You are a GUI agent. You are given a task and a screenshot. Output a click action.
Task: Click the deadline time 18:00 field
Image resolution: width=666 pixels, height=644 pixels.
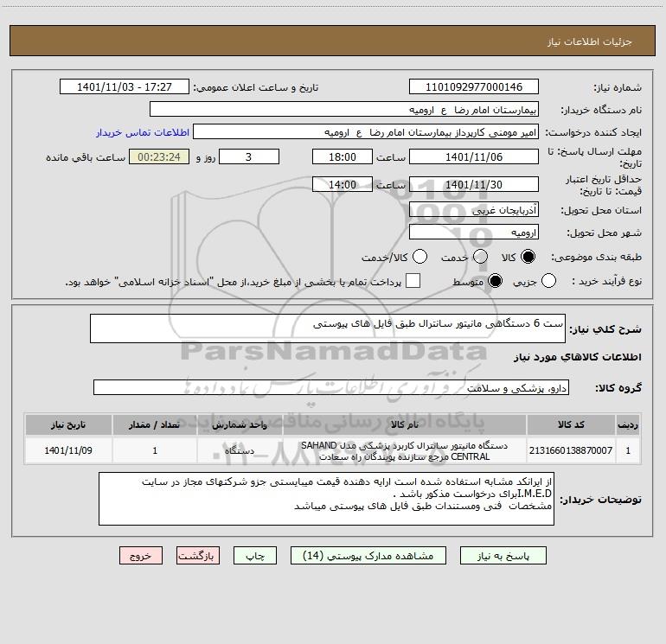[x=343, y=157]
